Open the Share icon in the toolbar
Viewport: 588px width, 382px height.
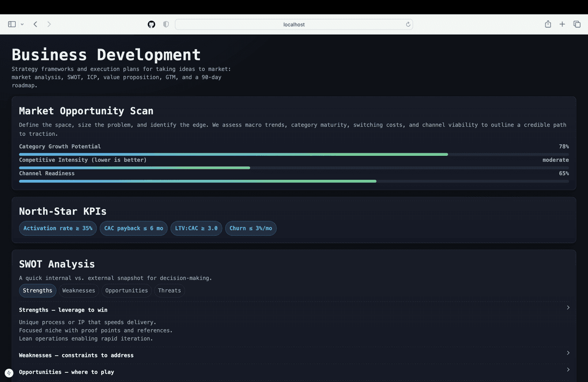coord(548,24)
